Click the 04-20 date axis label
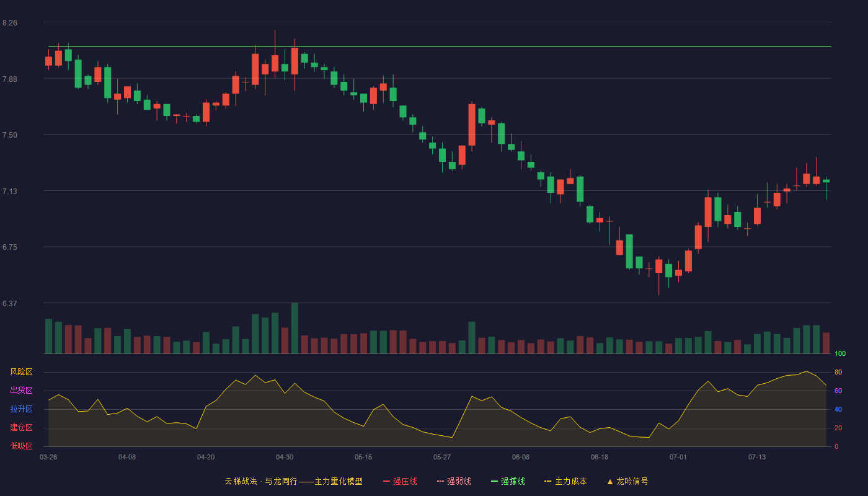 tap(206, 457)
